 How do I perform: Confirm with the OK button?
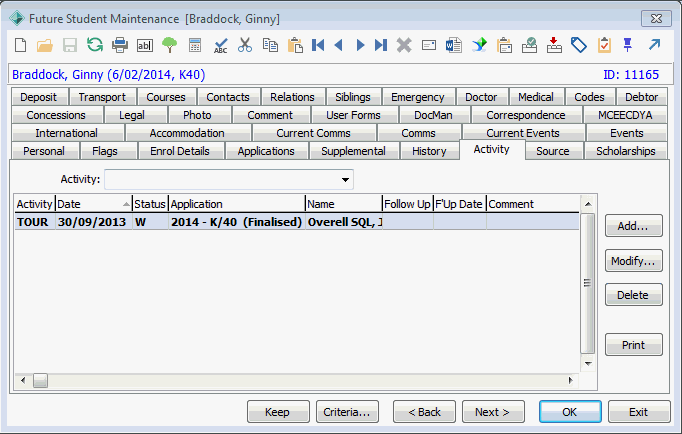pos(570,412)
